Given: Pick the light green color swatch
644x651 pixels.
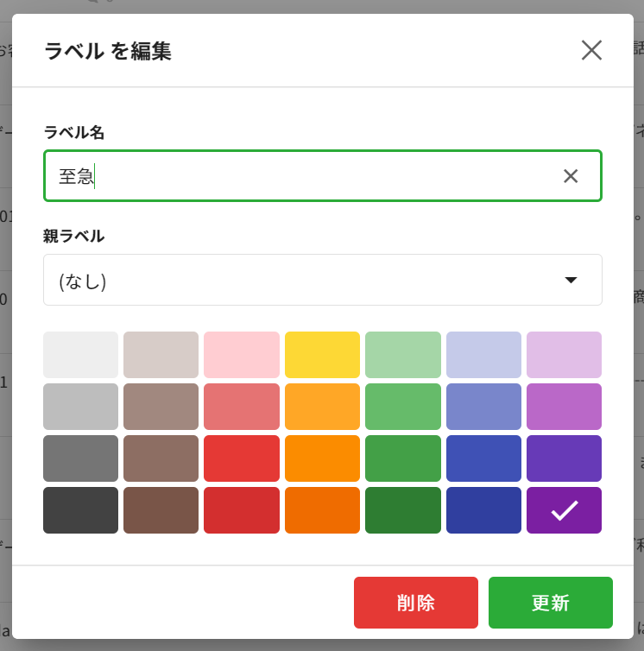Looking at the screenshot, I should (x=403, y=355).
